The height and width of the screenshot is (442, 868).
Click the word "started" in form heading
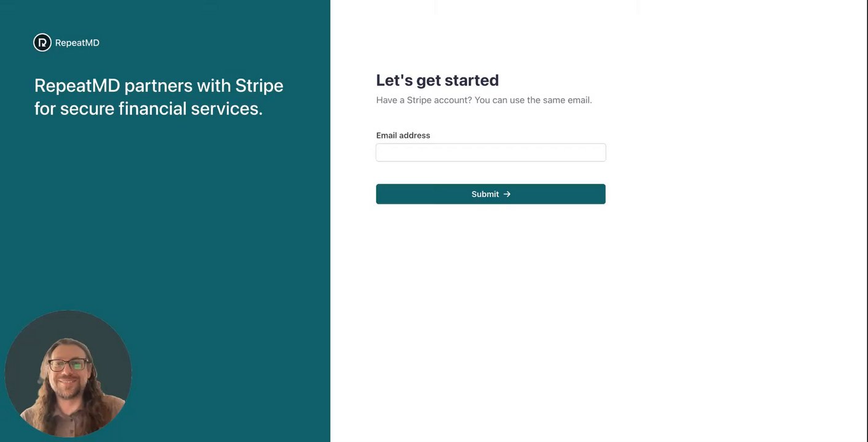click(472, 80)
